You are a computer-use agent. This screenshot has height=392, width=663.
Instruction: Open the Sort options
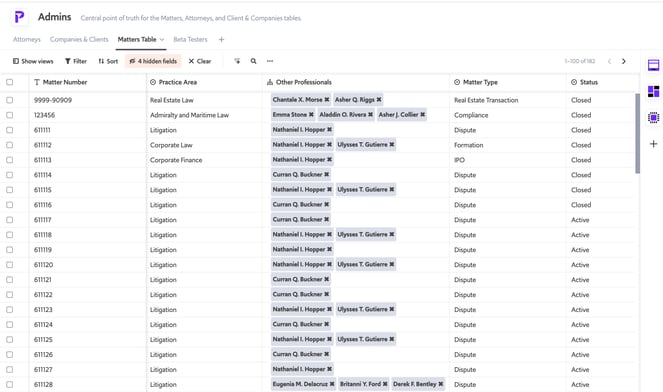(108, 61)
